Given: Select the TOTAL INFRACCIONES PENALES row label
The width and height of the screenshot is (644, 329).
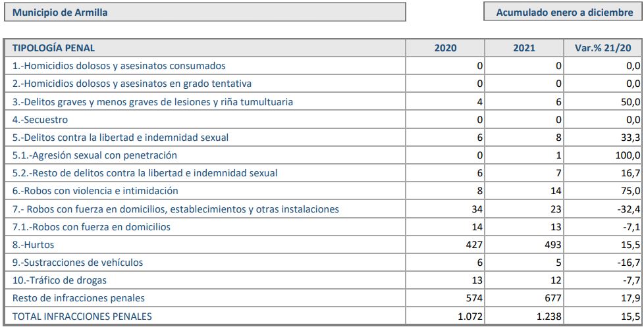Looking at the screenshot, I should (x=82, y=316).
